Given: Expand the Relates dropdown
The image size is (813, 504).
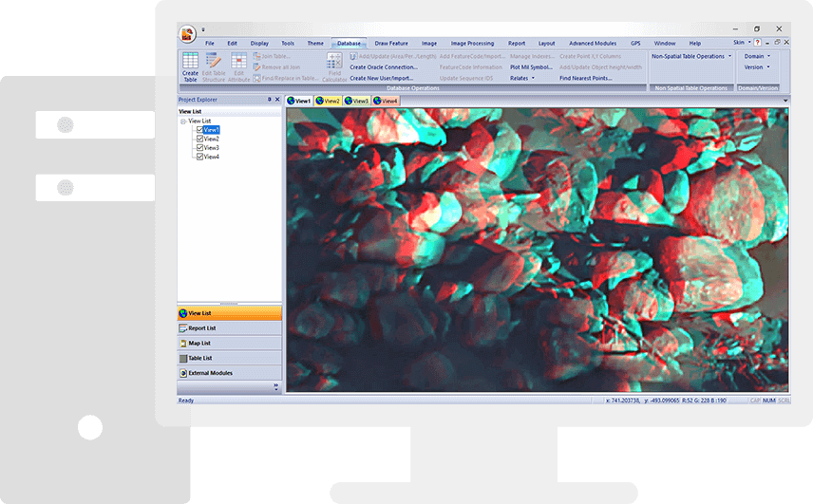Looking at the screenshot, I should [522, 78].
